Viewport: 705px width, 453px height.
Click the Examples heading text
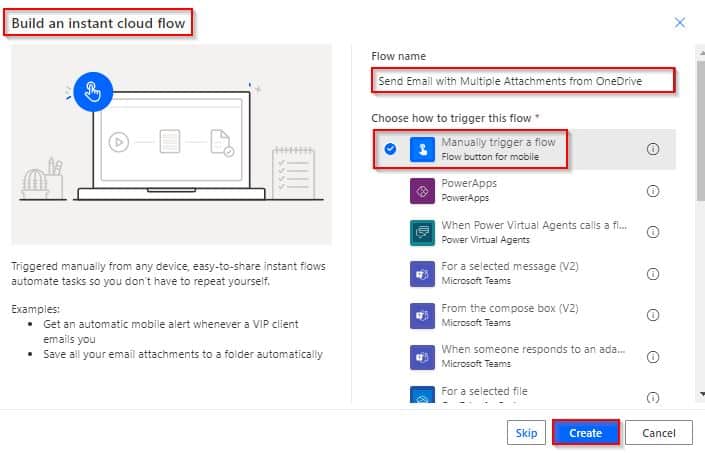pyautogui.click(x=36, y=309)
